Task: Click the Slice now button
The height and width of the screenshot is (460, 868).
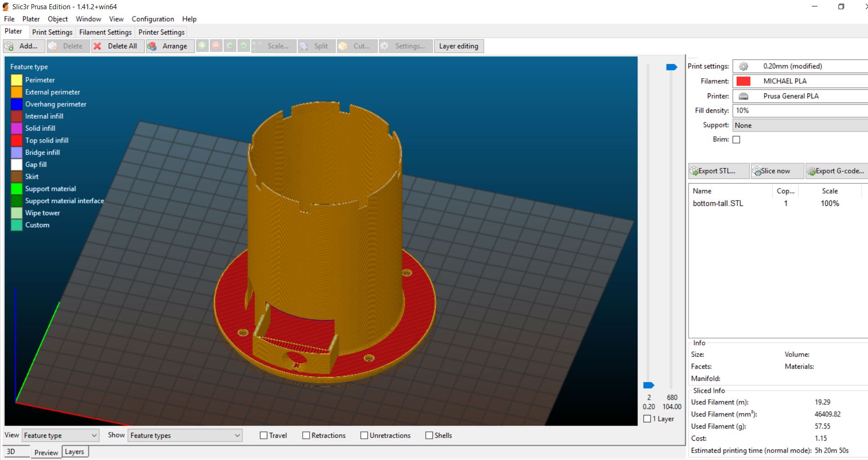Action: click(777, 171)
